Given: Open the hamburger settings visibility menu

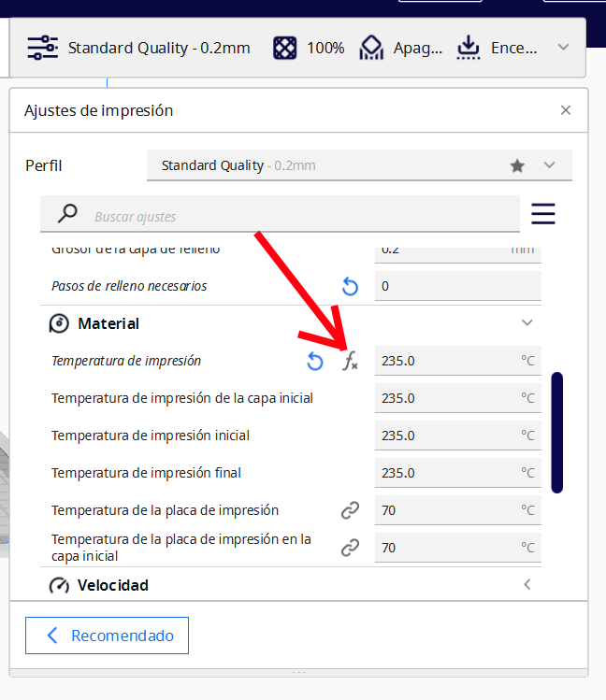Looking at the screenshot, I should pos(543,214).
